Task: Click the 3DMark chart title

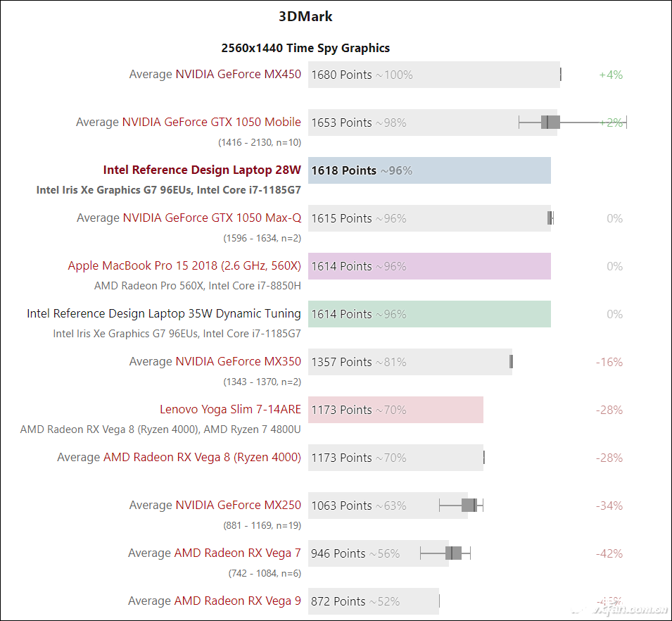Action: tap(305, 16)
